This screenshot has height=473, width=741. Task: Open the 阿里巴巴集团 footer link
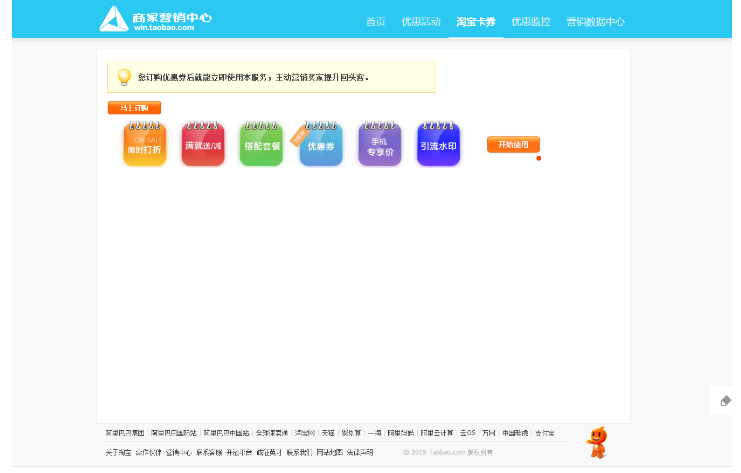(x=125, y=433)
